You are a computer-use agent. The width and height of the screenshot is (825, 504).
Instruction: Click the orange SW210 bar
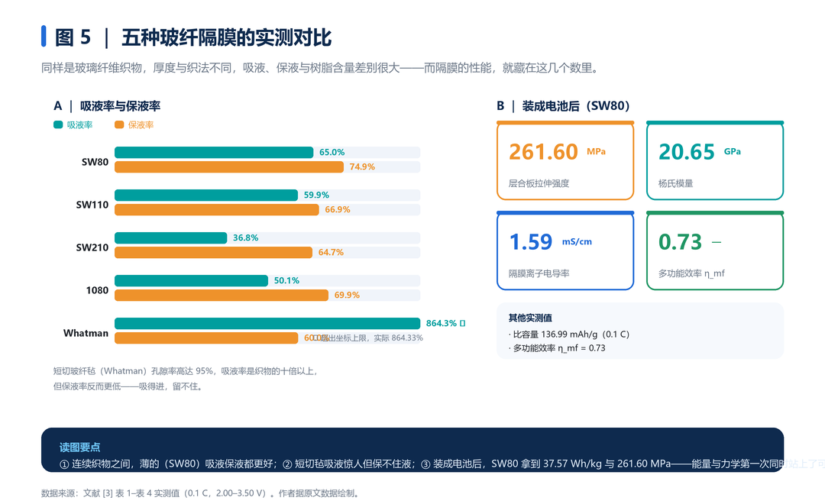(213, 253)
